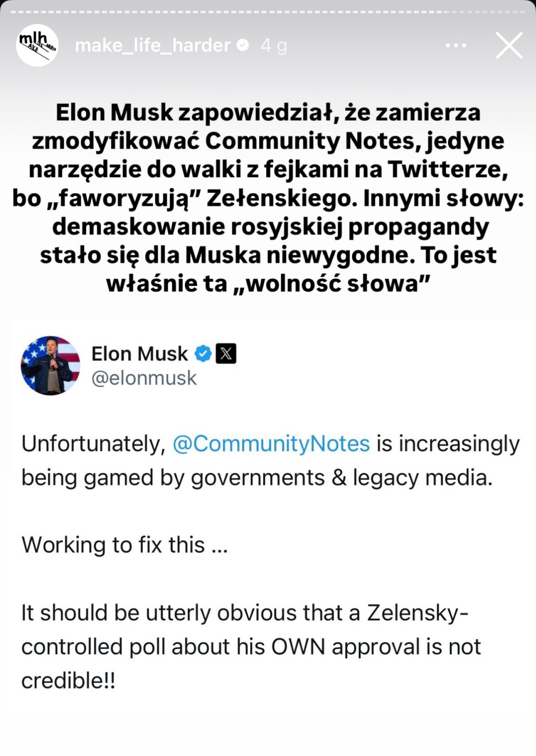This screenshot has width=536, height=756.
Task: Follow the @CommunityNotes mention link
Action: click(271, 444)
